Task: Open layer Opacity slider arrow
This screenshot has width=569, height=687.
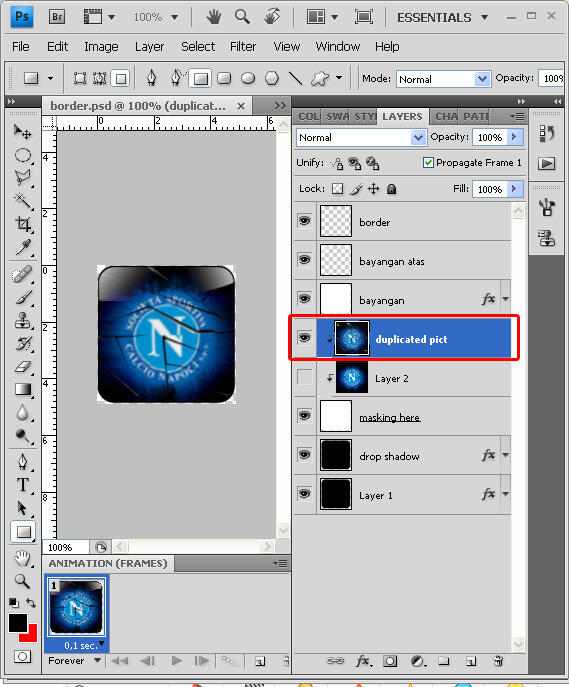Action: tap(514, 137)
